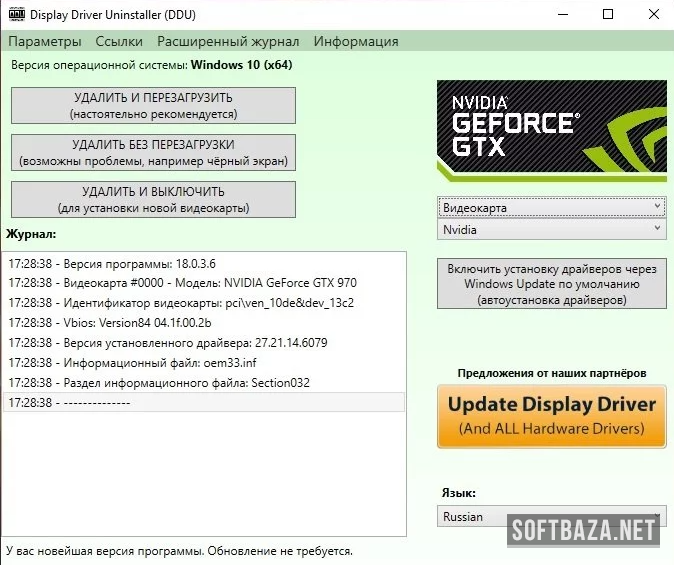Select the GTX 970 model log entry

point(182,283)
